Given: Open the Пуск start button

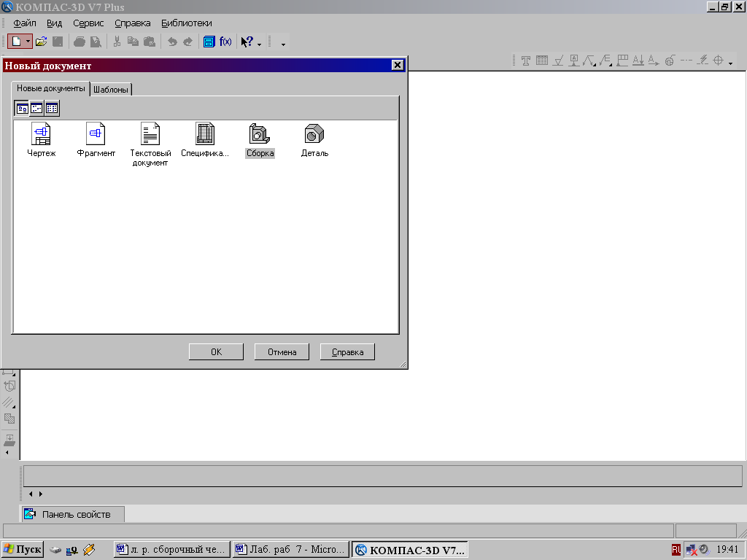Looking at the screenshot, I should (x=23, y=550).
